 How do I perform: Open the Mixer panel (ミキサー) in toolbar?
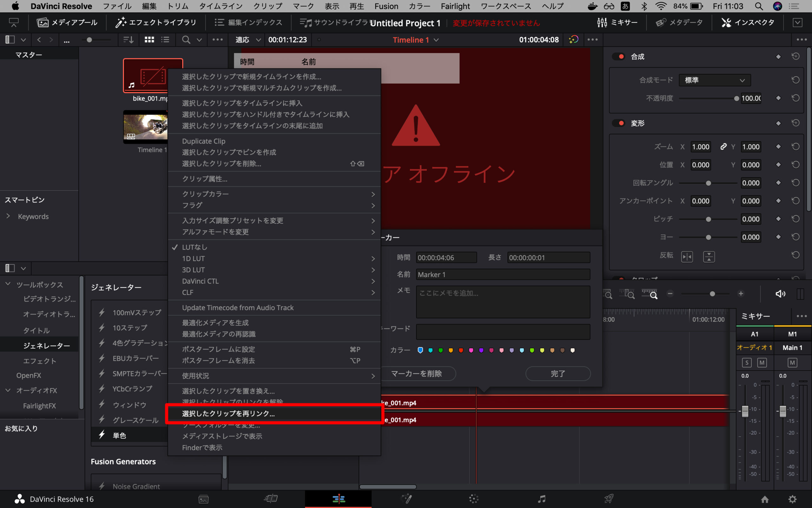coord(617,23)
